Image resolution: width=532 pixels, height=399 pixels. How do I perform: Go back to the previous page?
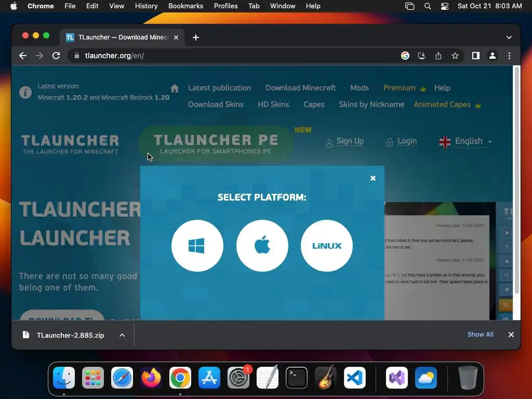[23, 56]
